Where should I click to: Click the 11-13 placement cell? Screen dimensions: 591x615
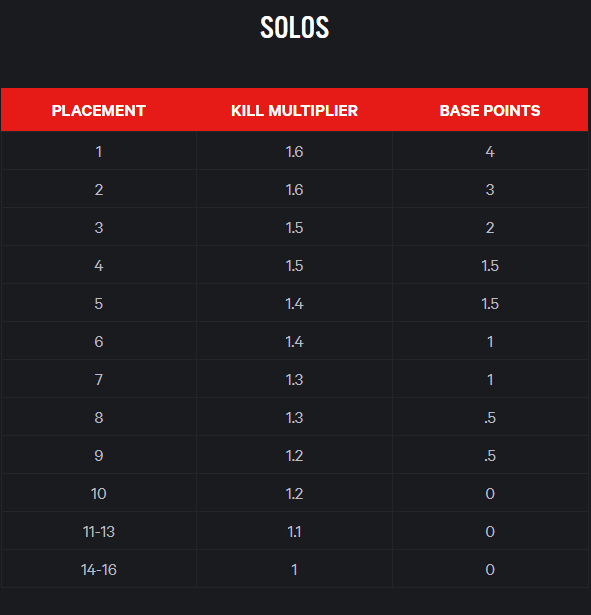(x=99, y=531)
